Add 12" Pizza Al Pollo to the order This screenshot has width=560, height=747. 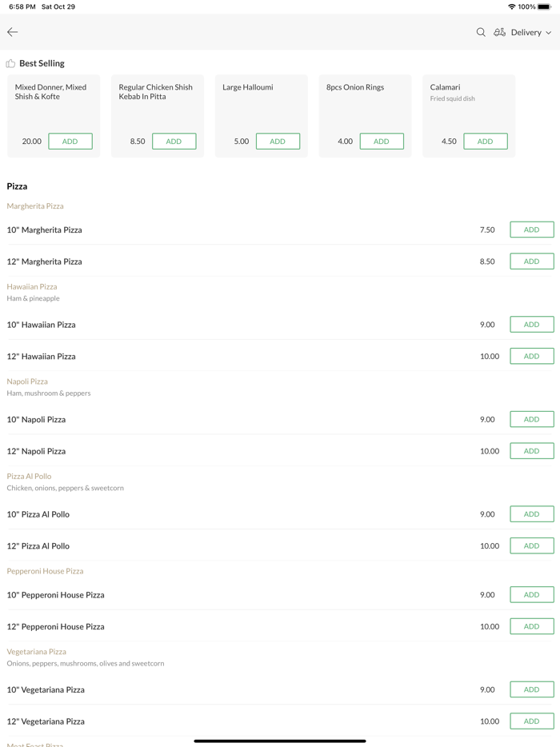pos(531,545)
